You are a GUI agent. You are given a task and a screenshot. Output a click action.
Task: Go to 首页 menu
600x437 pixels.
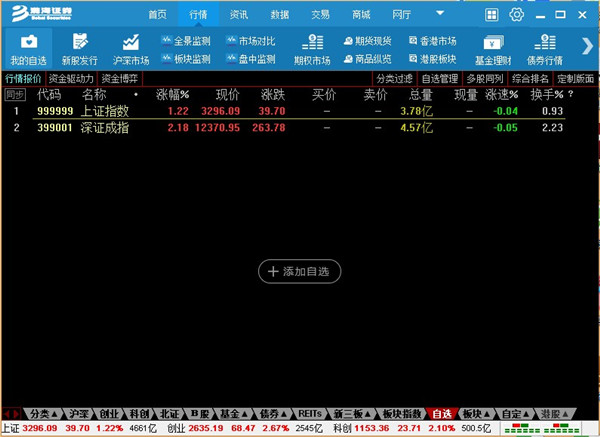[157, 15]
